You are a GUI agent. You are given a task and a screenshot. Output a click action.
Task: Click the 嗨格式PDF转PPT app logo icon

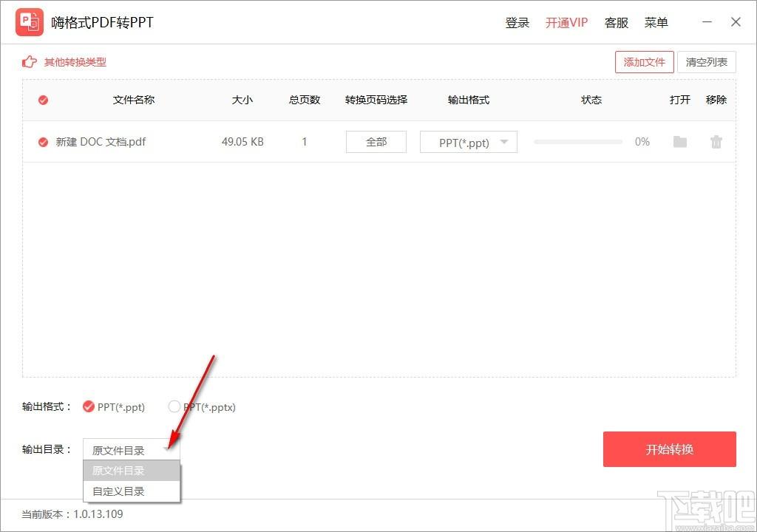click(30, 22)
